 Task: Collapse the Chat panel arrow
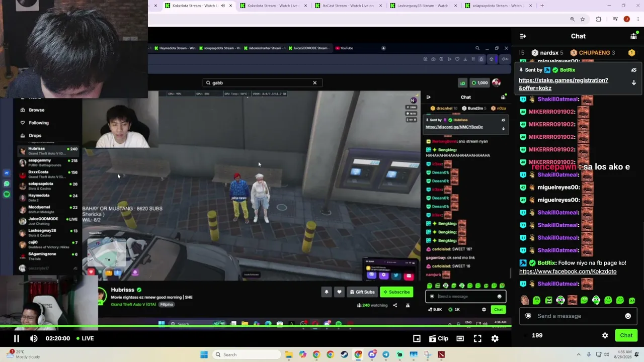tap(523, 36)
